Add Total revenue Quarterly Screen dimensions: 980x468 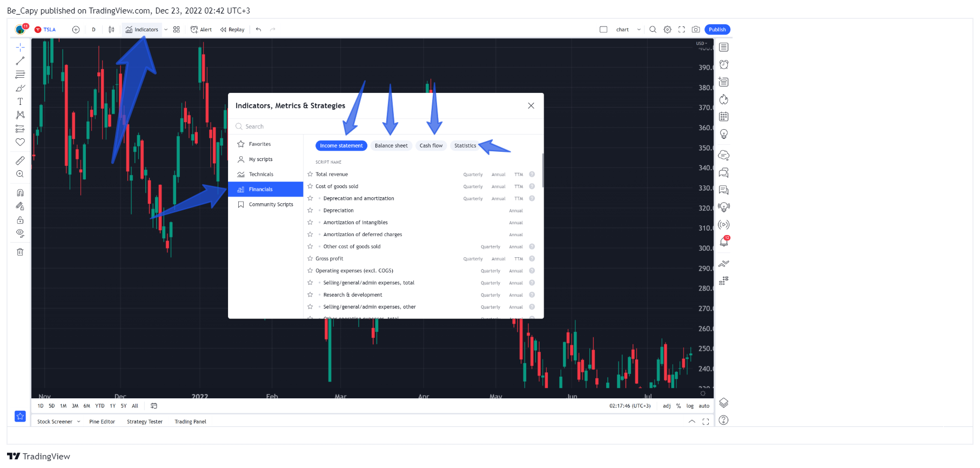(x=473, y=175)
